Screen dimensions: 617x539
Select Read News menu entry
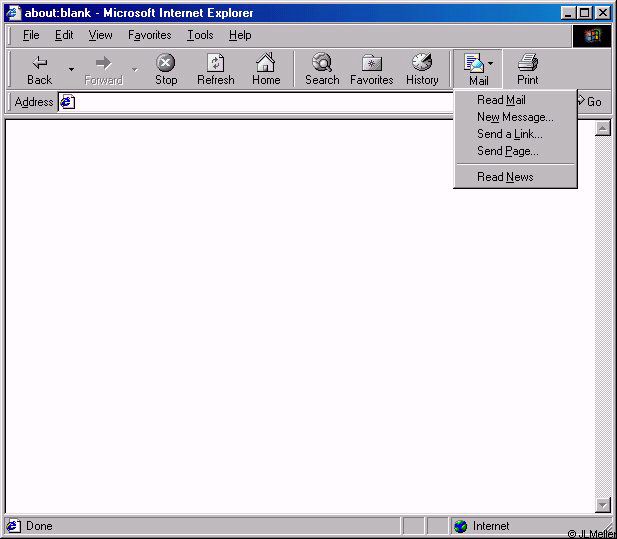coord(505,177)
